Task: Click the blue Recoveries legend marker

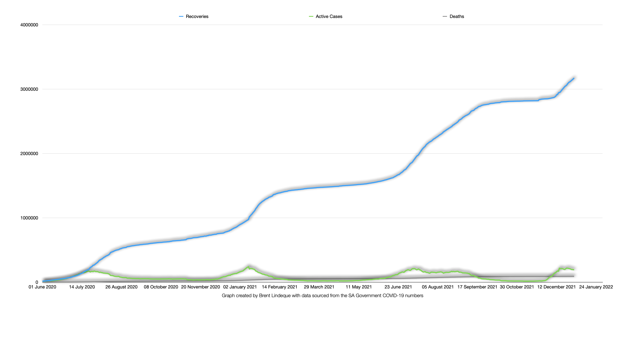Action: pos(181,17)
